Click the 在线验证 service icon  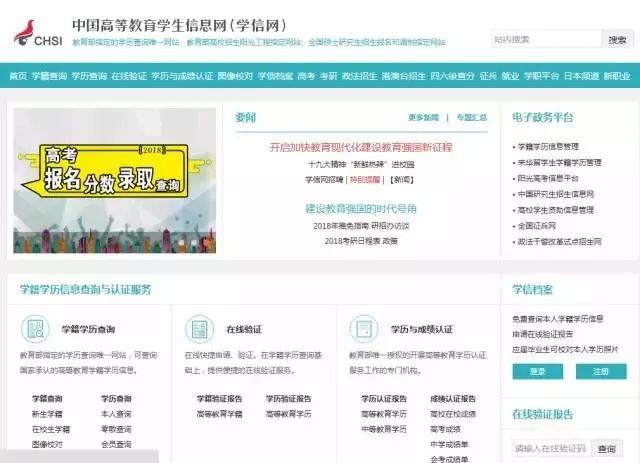tap(200, 329)
